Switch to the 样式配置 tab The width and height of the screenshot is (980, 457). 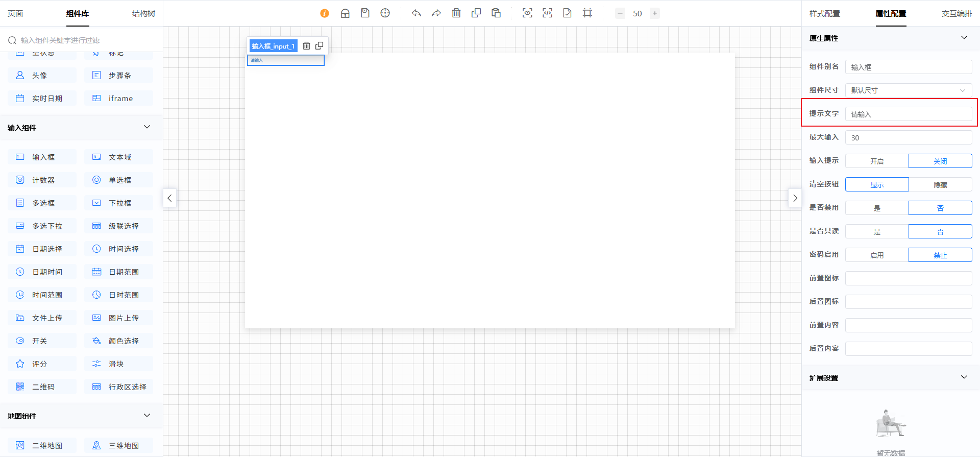pos(824,14)
